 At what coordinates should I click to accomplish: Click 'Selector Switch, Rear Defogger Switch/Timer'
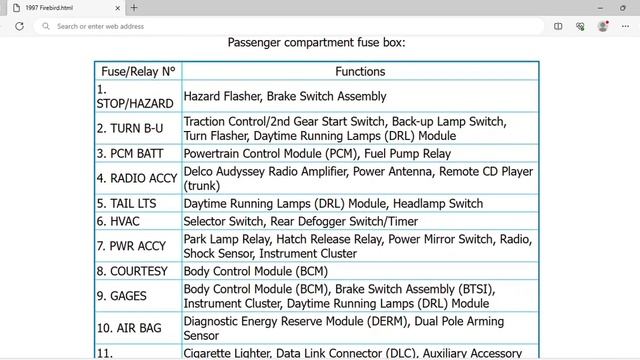coord(301,221)
